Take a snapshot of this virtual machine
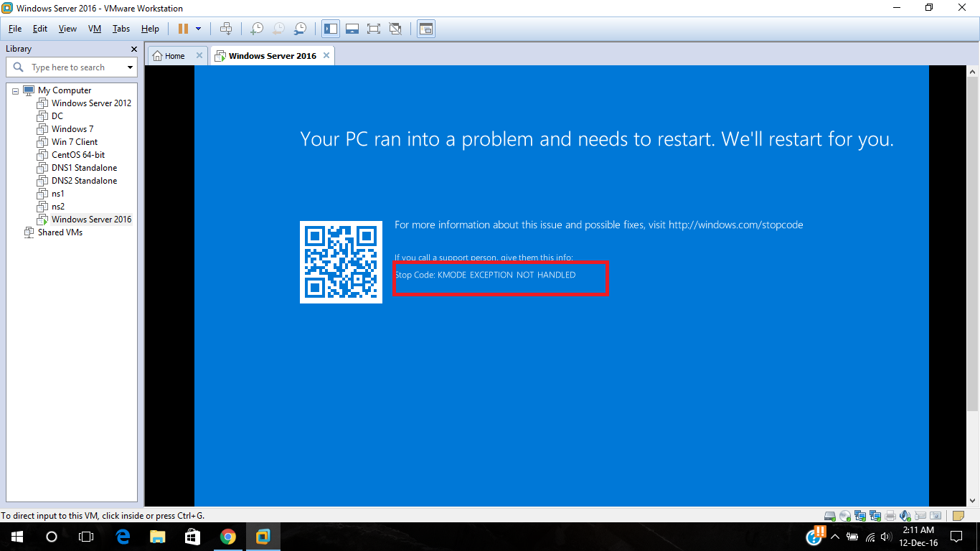 click(256, 29)
